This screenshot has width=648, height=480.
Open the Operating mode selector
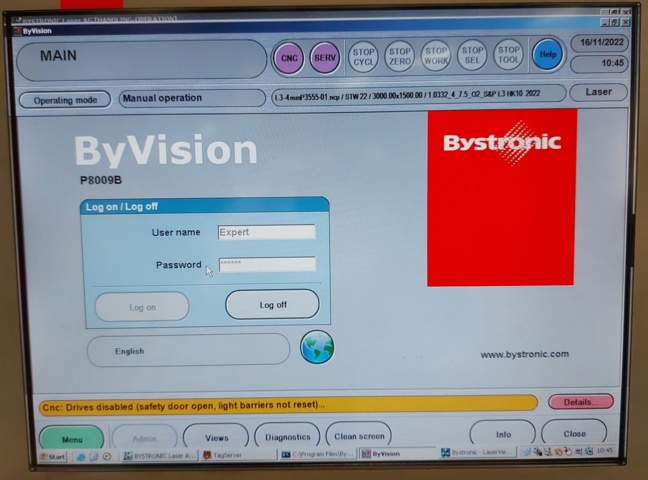tap(65, 100)
